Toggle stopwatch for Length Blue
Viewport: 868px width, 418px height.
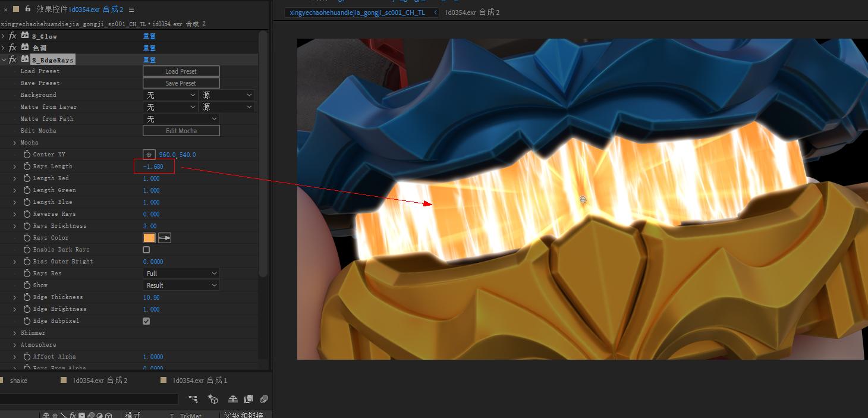coord(27,202)
